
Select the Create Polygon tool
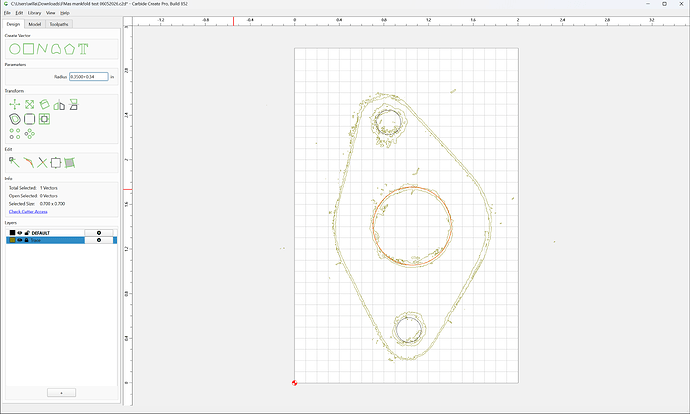pos(70,49)
